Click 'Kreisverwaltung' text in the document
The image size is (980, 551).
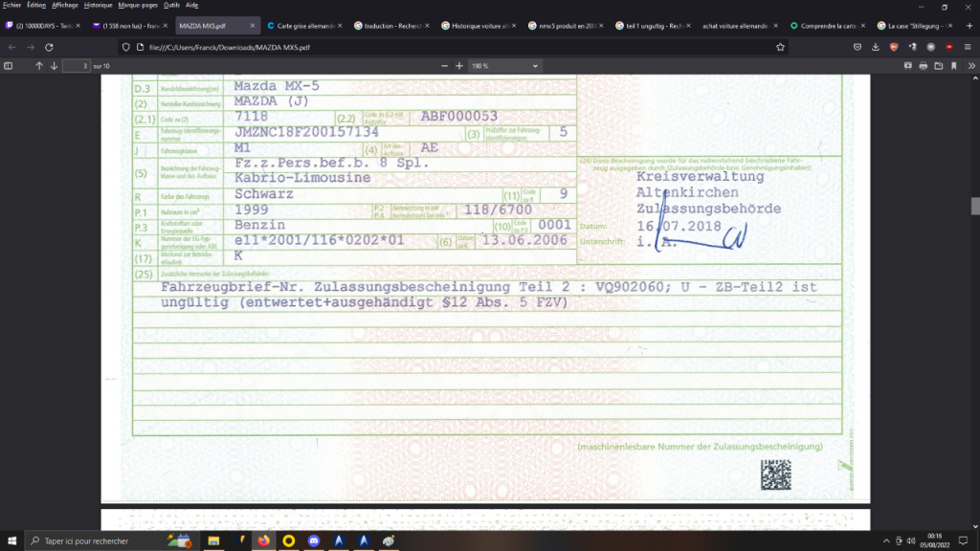coord(700,177)
